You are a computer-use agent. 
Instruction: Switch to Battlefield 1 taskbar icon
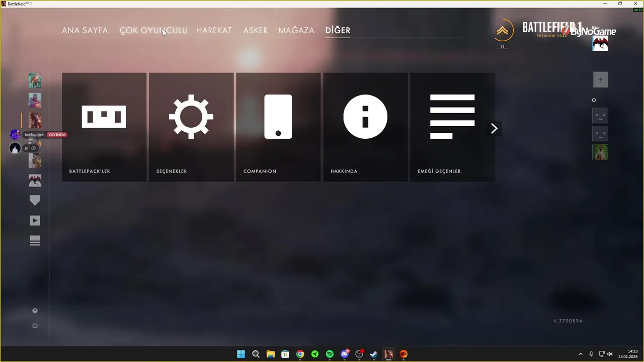tap(389, 354)
